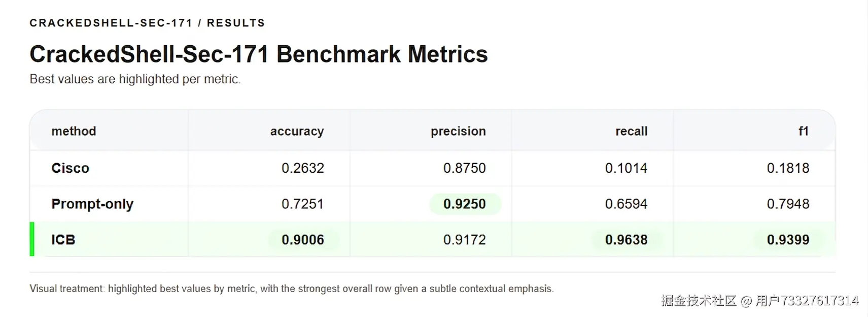Select the Prompt-only row label
868x317 pixels.
92,204
